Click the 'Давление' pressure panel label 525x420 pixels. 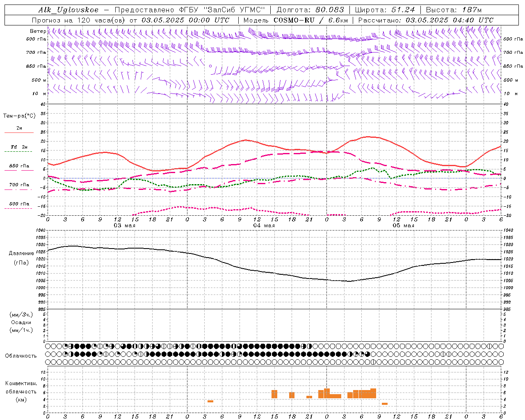pos(21,253)
